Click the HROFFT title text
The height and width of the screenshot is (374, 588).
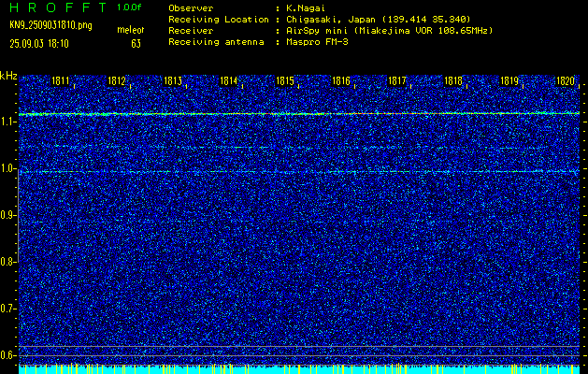point(59,7)
